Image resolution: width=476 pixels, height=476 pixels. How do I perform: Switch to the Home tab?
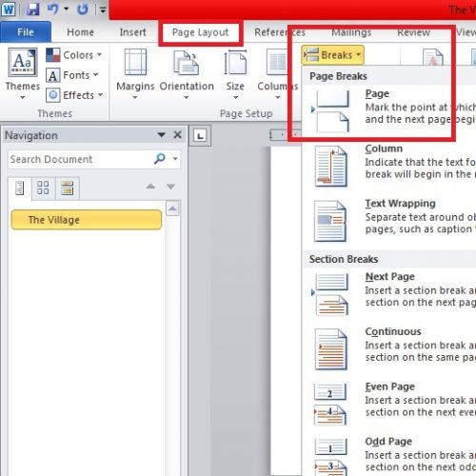point(80,32)
